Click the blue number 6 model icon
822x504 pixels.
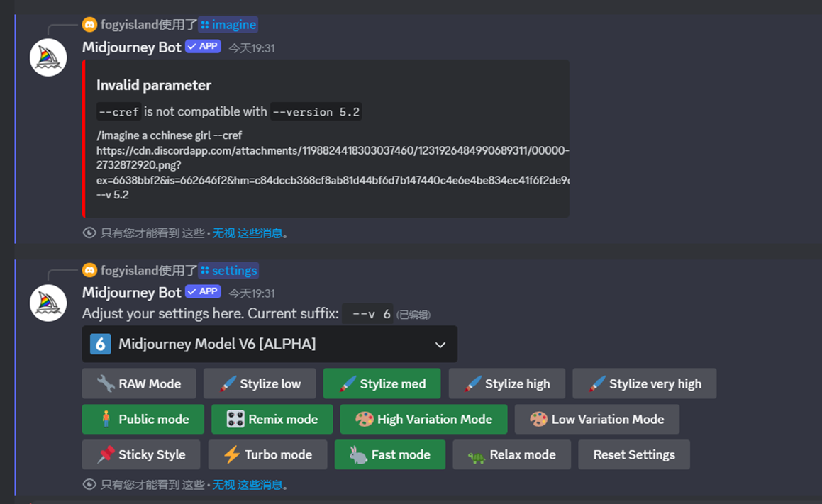[x=101, y=345]
